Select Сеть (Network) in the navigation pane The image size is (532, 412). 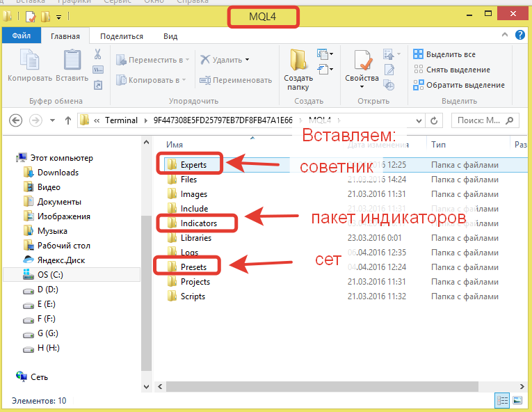(x=39, y=377)
